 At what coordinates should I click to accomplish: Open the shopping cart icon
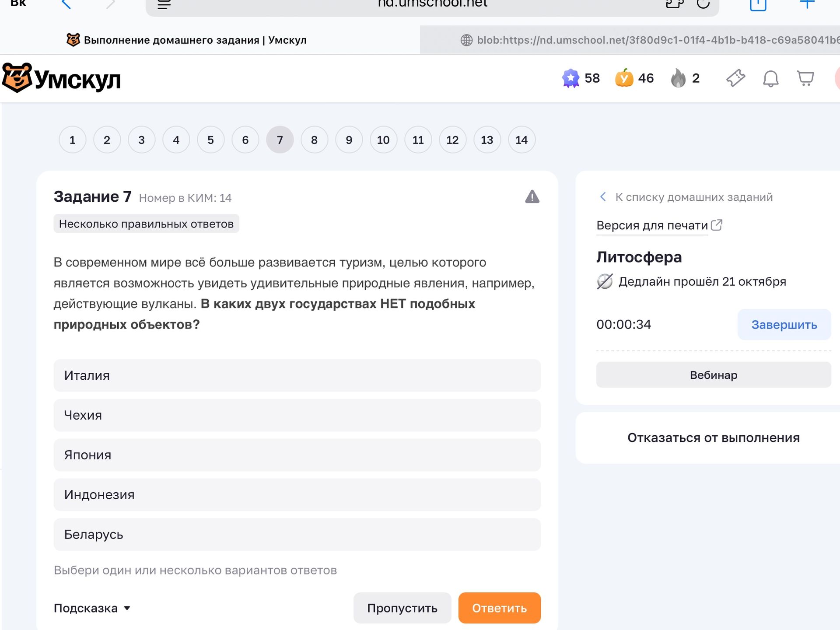tap(805, 78)
